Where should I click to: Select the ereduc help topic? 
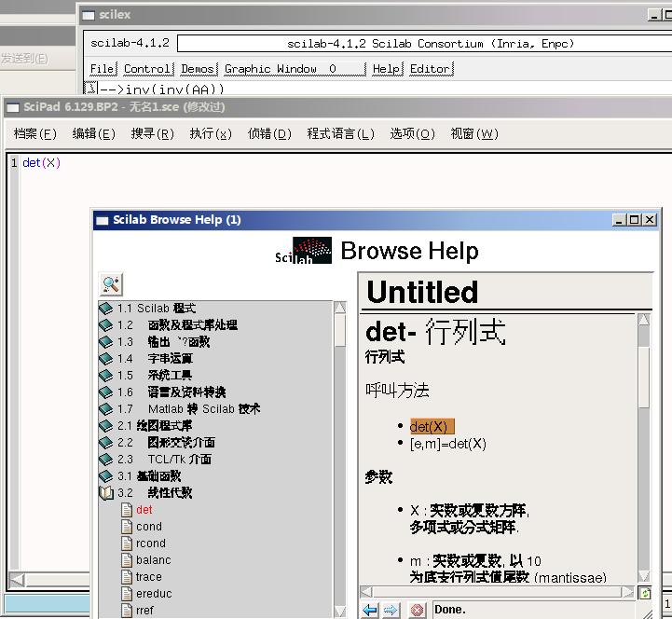pyautogui.click(x=154, y=593)
